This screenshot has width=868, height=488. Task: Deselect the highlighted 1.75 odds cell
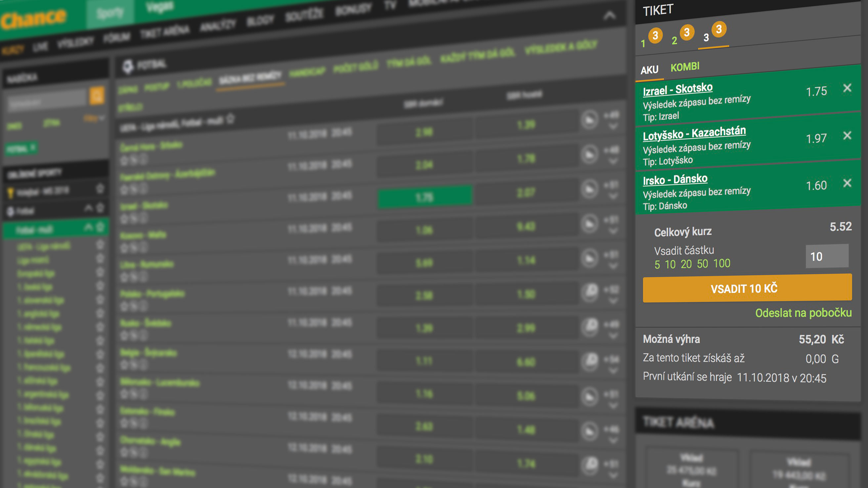tap(424, 197)
